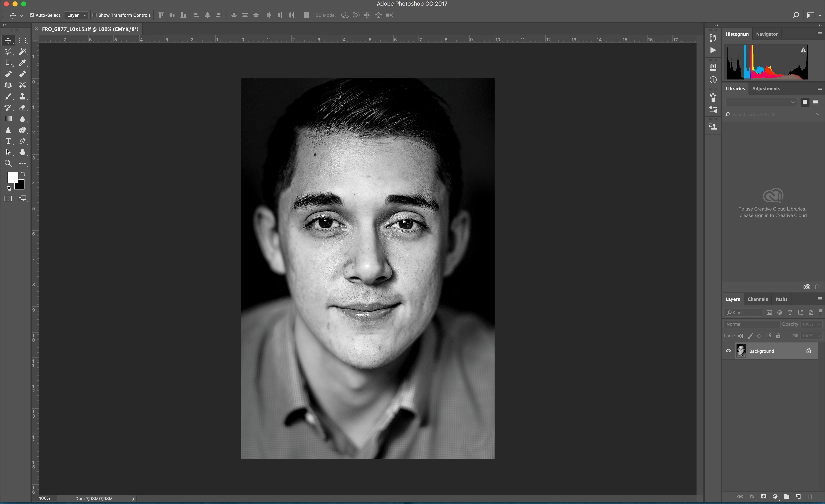
Task: Hide the Background layer visibility eye
Action: pyautogui.click(x=728, y=351)
